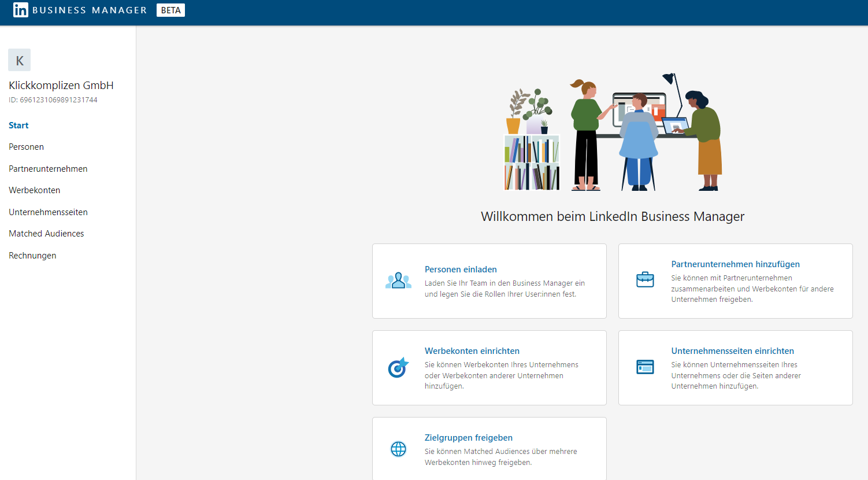Click the Zielgruppen freigeben description text
Screen dimensions: 868x480
point(501,457)
